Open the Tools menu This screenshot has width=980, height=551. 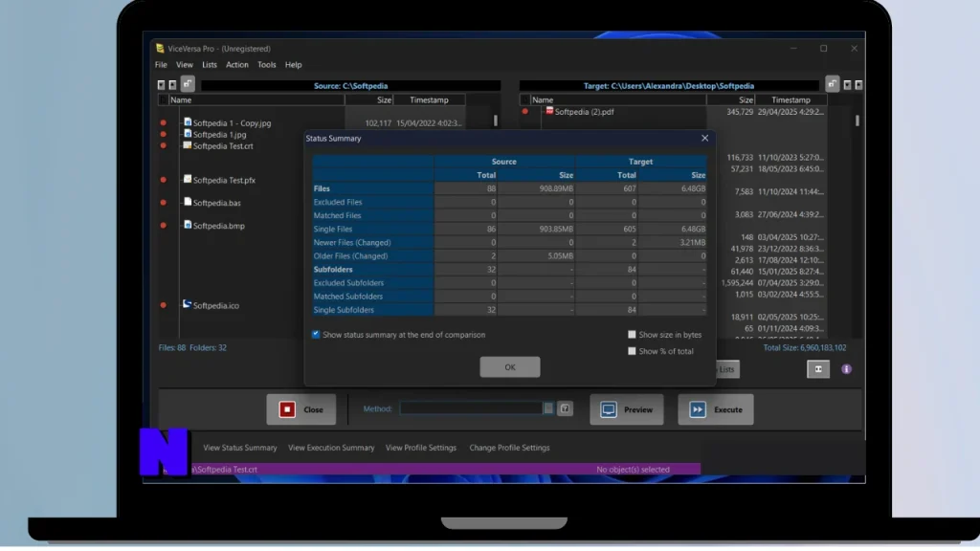click(x=266, y=64)
